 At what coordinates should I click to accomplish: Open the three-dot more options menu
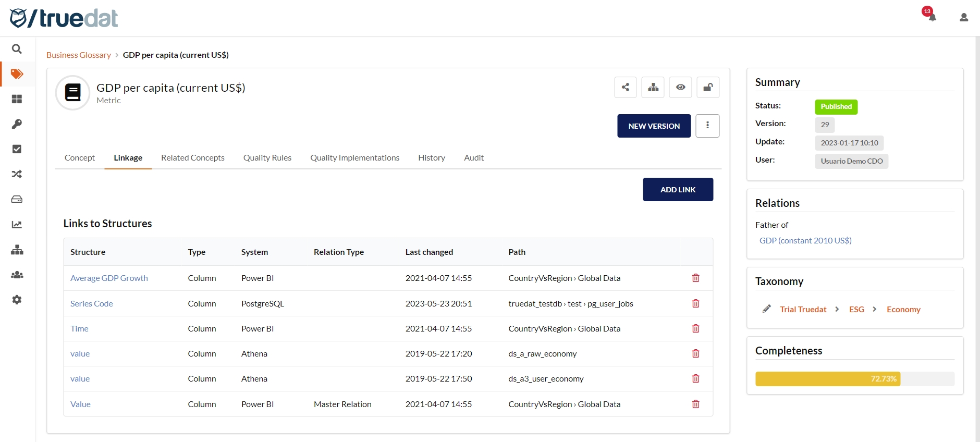707,126
